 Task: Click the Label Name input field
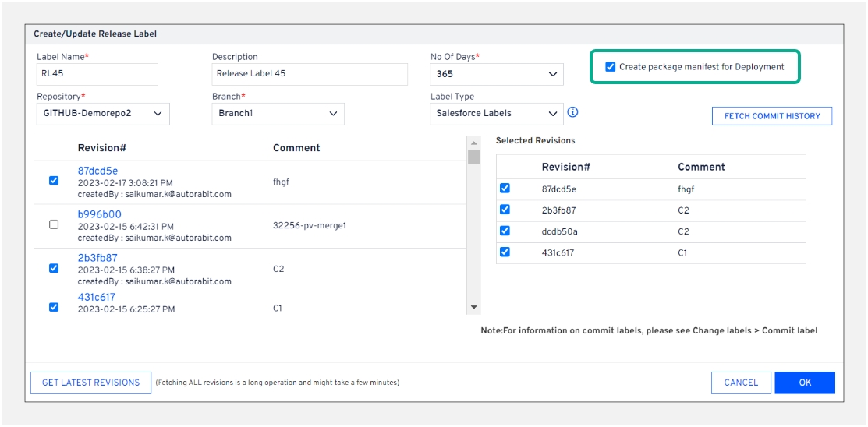[x=97, y=74]
